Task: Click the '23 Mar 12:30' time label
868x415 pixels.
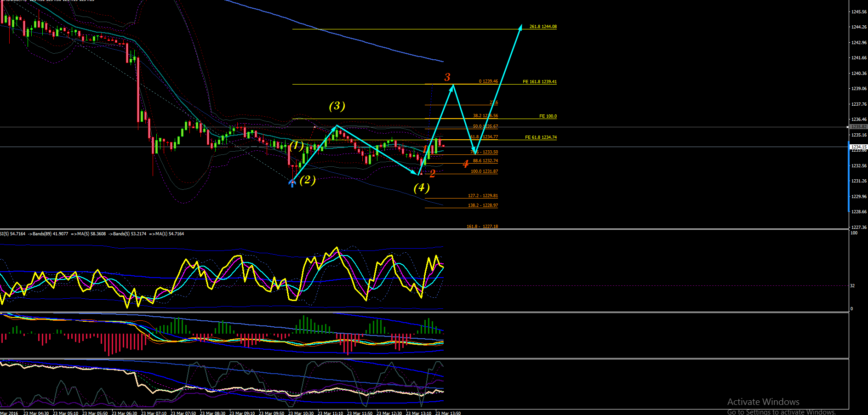Action: [x=389, y=413]
